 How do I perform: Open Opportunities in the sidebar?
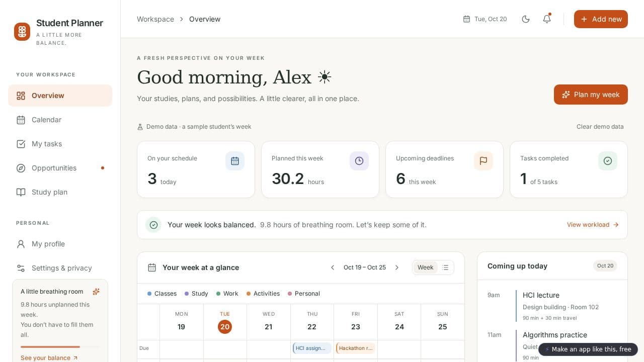[60, 168]
